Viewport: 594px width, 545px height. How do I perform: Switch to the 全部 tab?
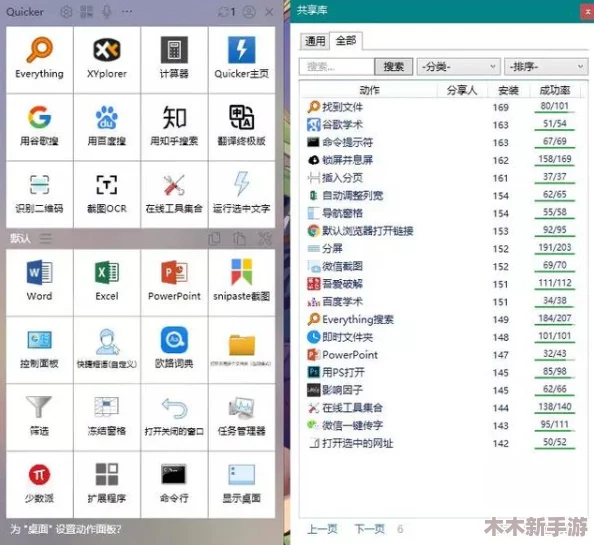(x=346, y=40)
